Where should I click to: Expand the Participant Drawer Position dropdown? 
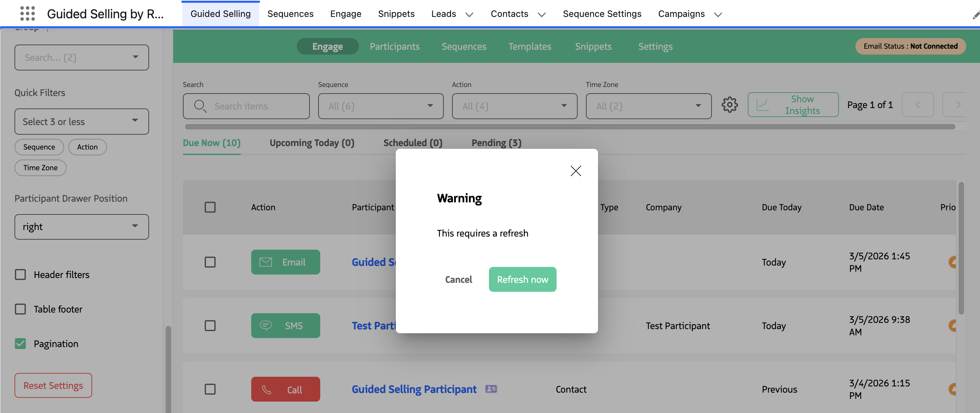point(81,227)
